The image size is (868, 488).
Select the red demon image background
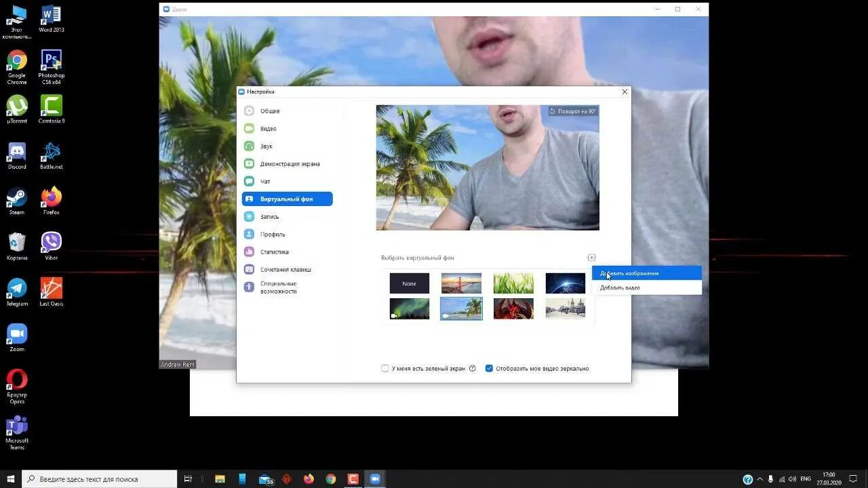(513, 308)
